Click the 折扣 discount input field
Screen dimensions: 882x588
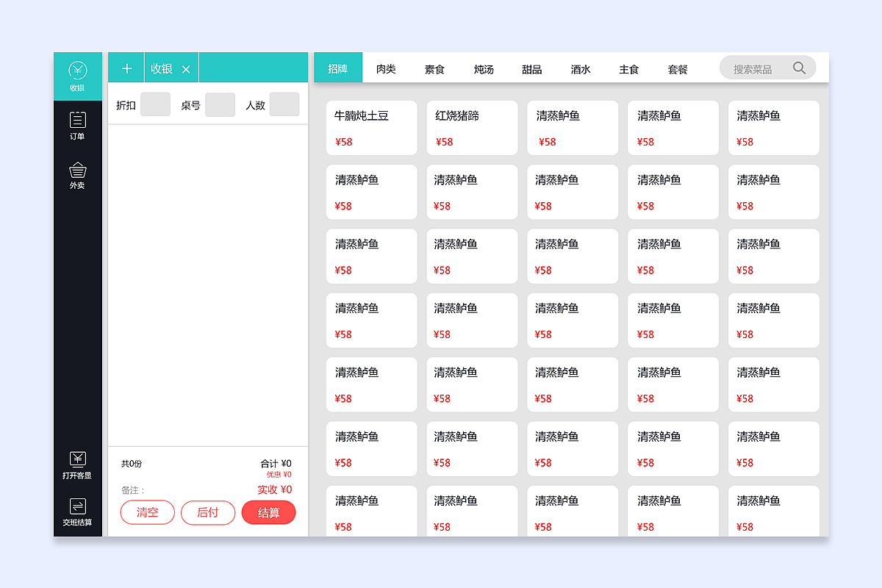(155, 104)
